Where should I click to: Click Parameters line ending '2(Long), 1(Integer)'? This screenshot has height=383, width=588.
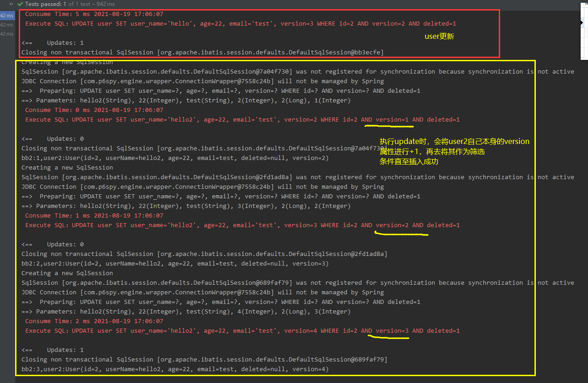[x=186, y=100]
